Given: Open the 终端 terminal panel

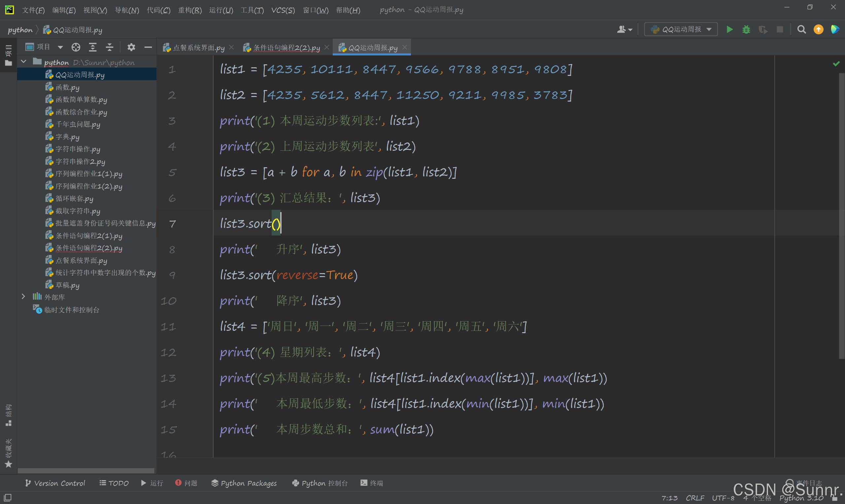Looking at the screenshot, I should pos(372,483).
